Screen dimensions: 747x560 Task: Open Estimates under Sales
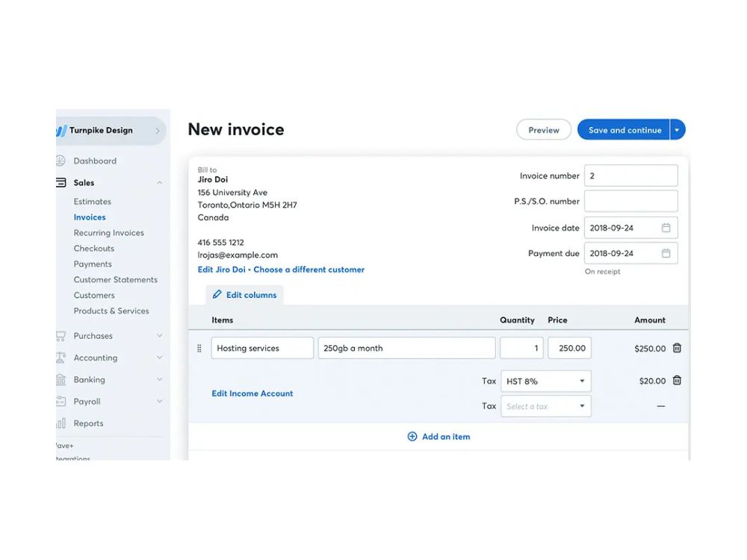coord(93,202)
